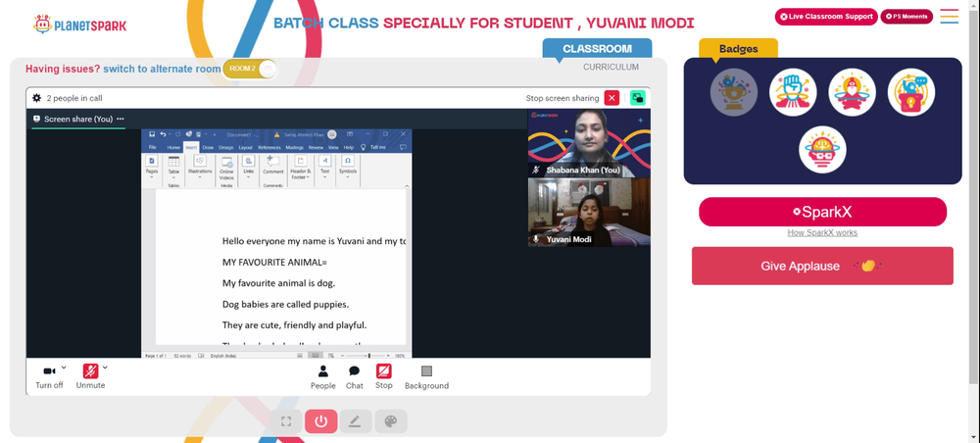Click the green screen-share layout icon
Image resolution: width=980 pixels, height=443 pixels.
[638, 98]
